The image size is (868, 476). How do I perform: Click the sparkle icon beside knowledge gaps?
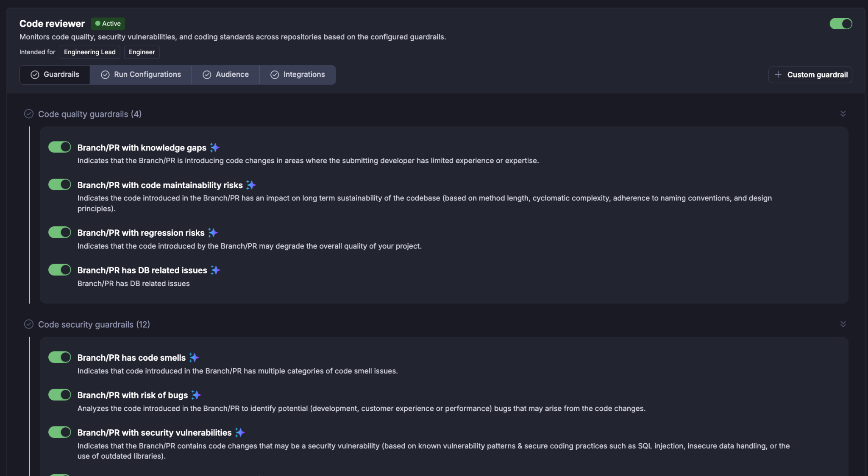(215, 148)
